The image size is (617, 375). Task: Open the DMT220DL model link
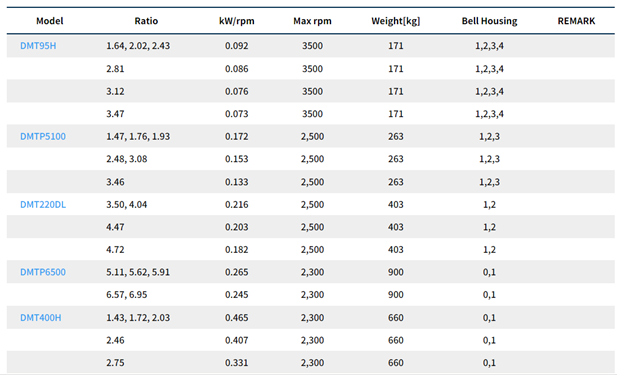(43, 204)
